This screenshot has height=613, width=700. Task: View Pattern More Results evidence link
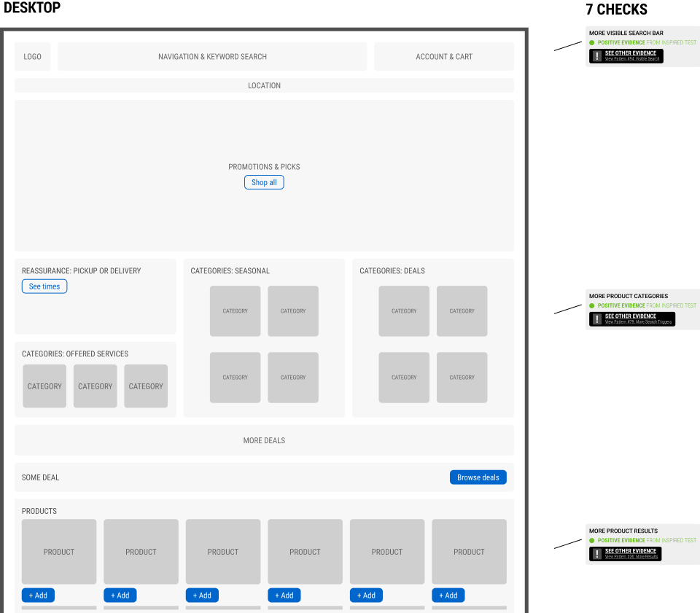click(x=631, y=557)
